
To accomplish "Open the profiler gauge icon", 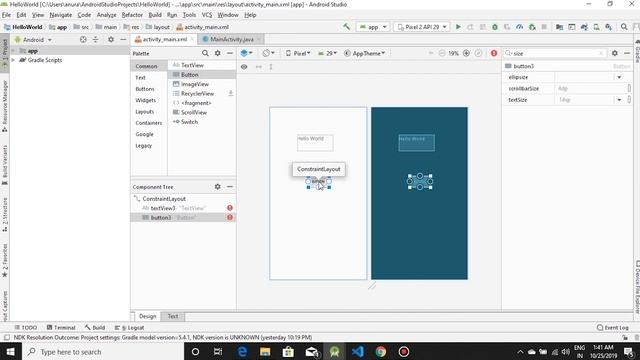I will (519, 27).
